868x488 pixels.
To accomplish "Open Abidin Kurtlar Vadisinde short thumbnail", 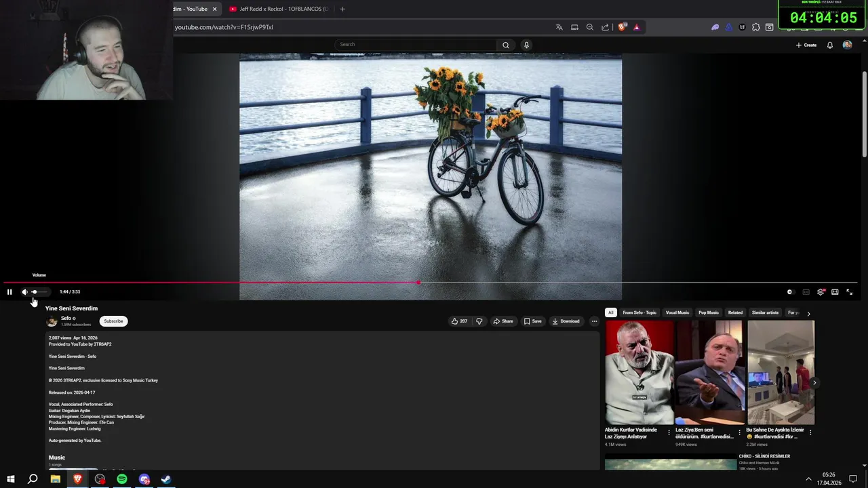I will pos(639,372).
